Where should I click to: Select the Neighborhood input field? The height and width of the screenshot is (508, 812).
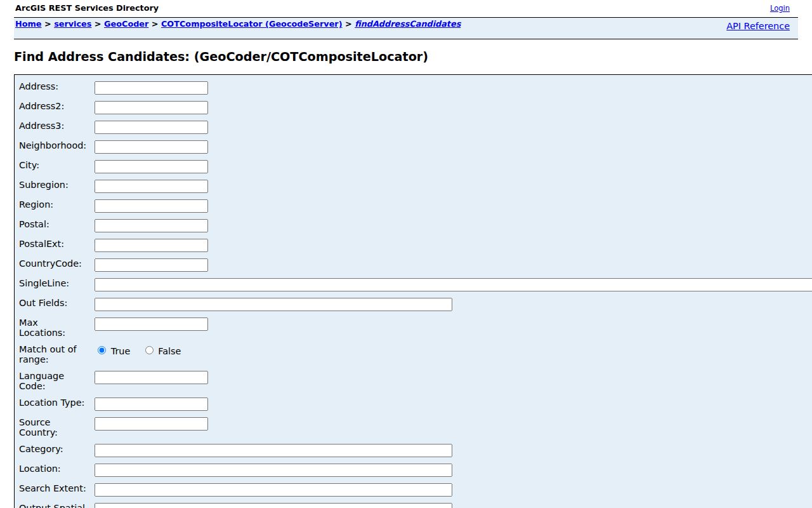click(x=151, y=147)
